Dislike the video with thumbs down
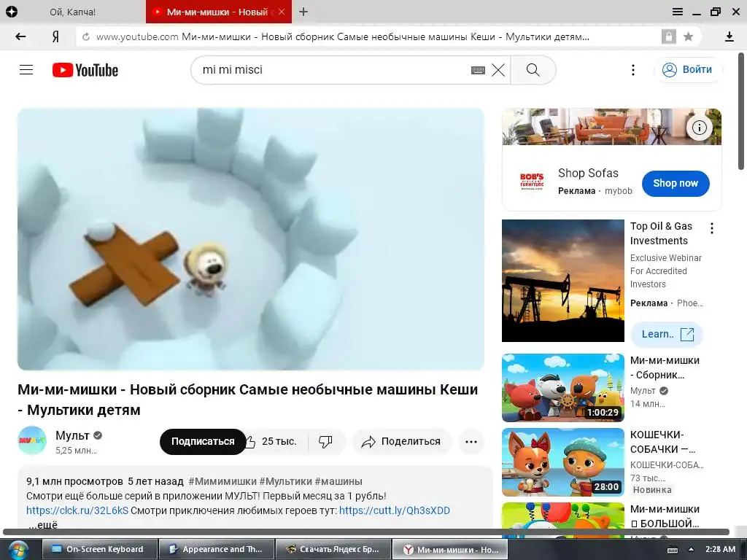747x560 pixels. coord(326,441)
